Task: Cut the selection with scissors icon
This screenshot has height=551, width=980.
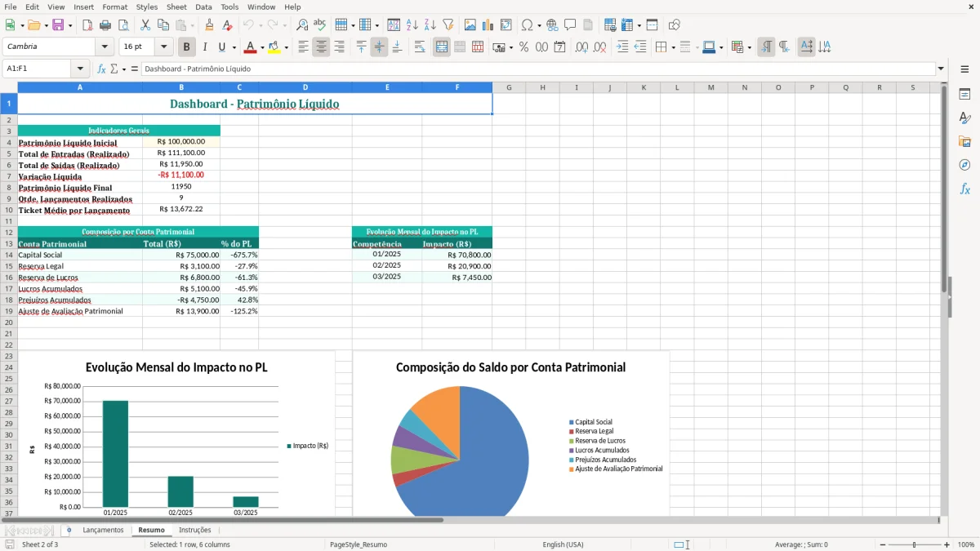Action: click(145, 25)
